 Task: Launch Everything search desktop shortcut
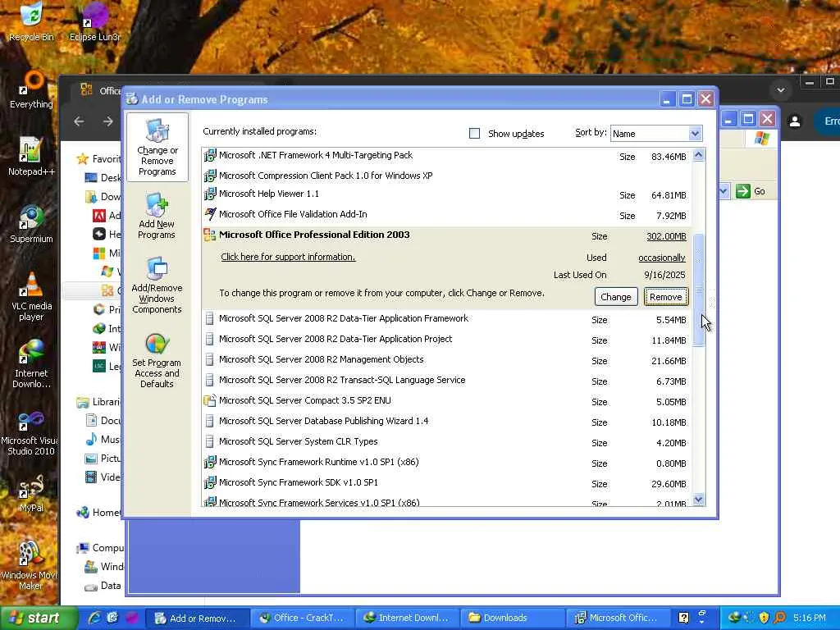[x=31, y=90]
